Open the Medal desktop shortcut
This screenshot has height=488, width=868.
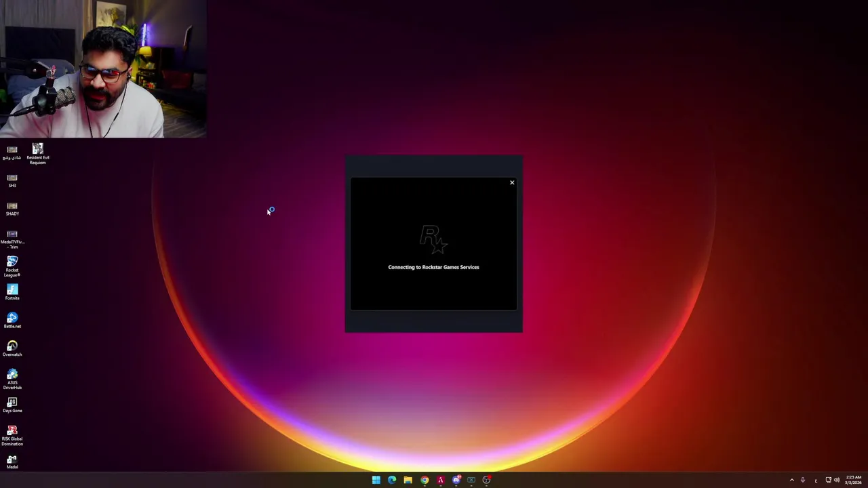coord(12,462)
